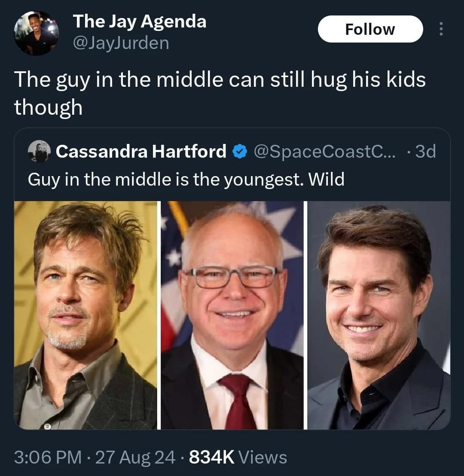Viewport: 464px width, 476px height.
Task: Open the @JayJurden handle link
Action: 121,43
